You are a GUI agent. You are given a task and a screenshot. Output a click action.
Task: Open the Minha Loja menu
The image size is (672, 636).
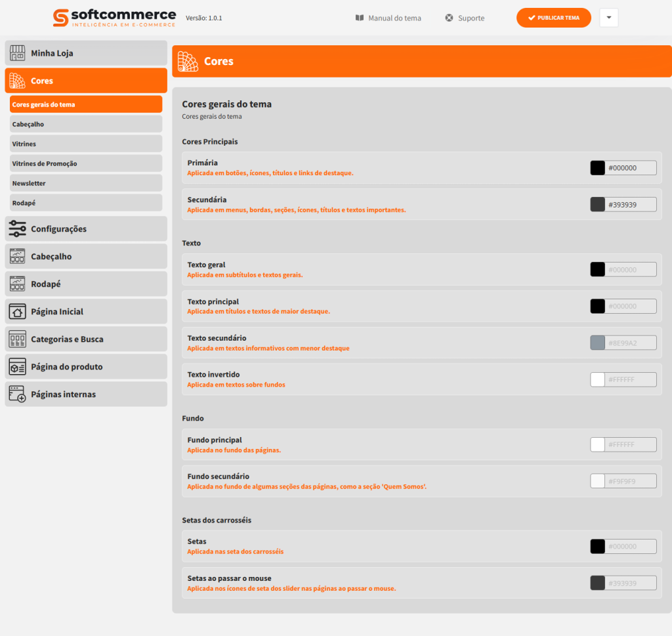pos(86,53)
